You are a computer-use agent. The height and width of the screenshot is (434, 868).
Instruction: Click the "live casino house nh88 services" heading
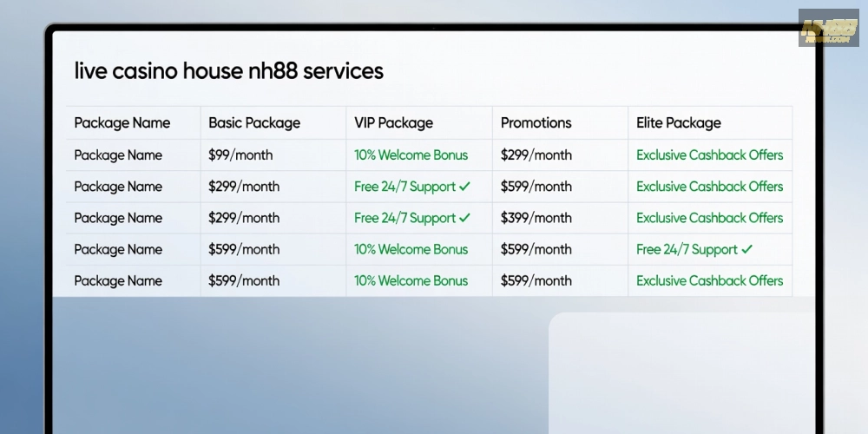click(229, 71)
